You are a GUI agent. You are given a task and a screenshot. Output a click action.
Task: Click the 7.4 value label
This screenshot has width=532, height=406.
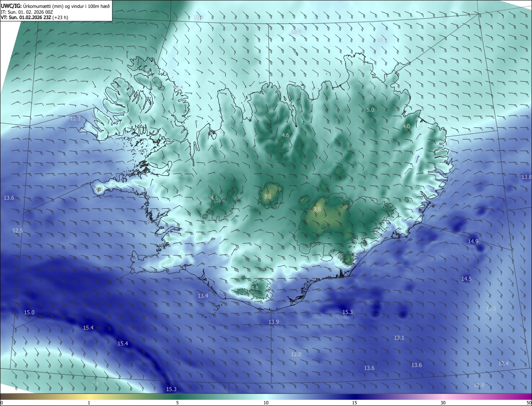click(x=95, y=384)
